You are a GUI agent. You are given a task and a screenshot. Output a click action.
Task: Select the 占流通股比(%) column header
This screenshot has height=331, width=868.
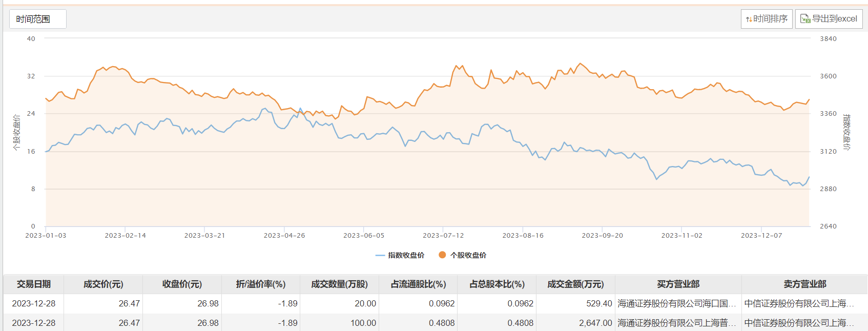[x=418, y=284]
